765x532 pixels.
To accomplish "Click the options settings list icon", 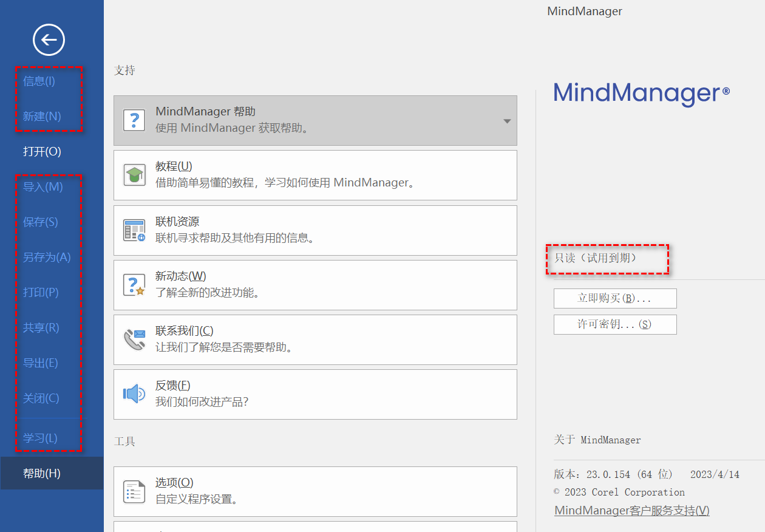I will coord(134,491).
